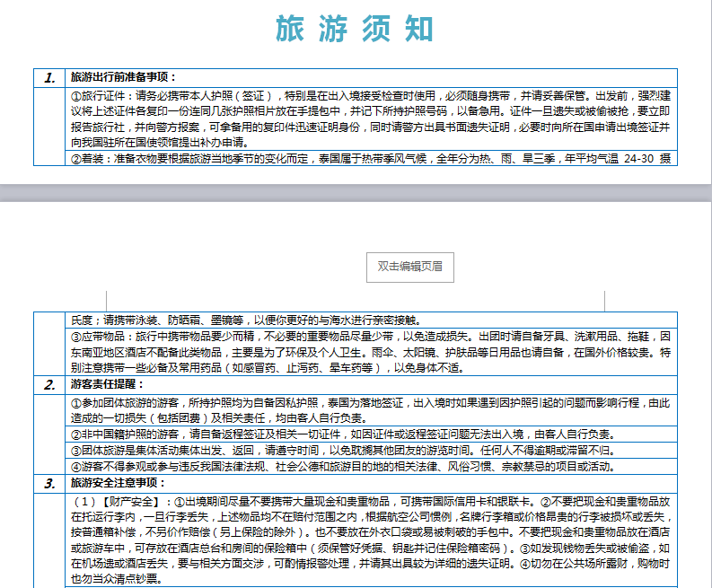Click the section number 3. cell

51,484
